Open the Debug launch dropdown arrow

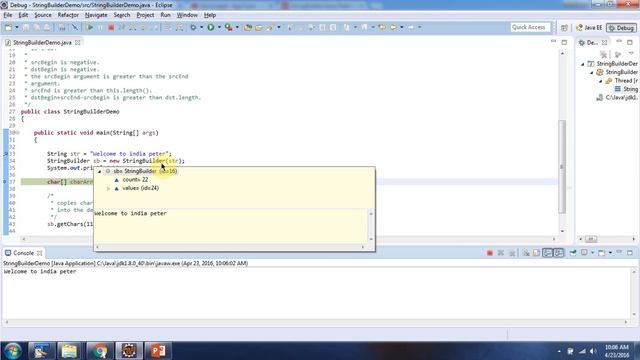tap(201, 27)
